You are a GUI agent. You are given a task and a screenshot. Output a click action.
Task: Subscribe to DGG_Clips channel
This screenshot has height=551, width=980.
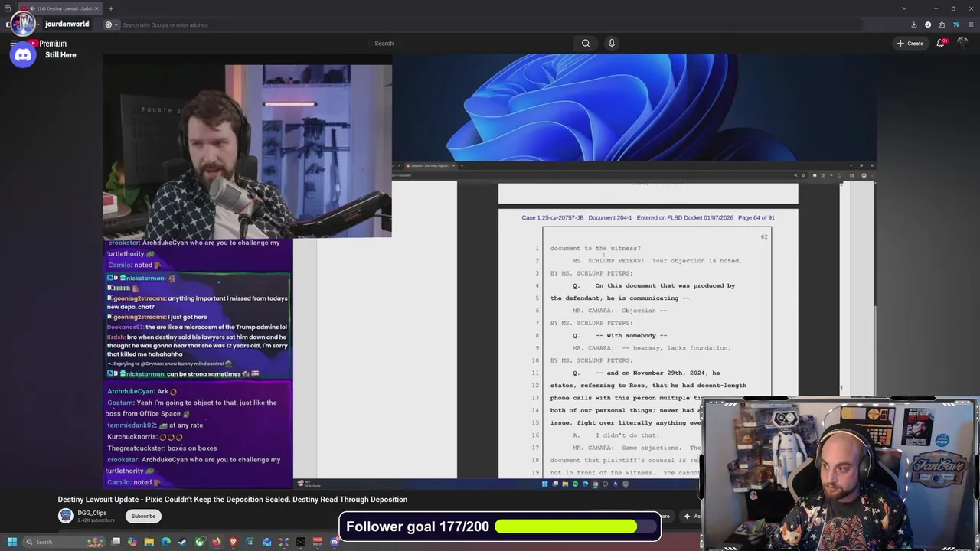(143, 516)
